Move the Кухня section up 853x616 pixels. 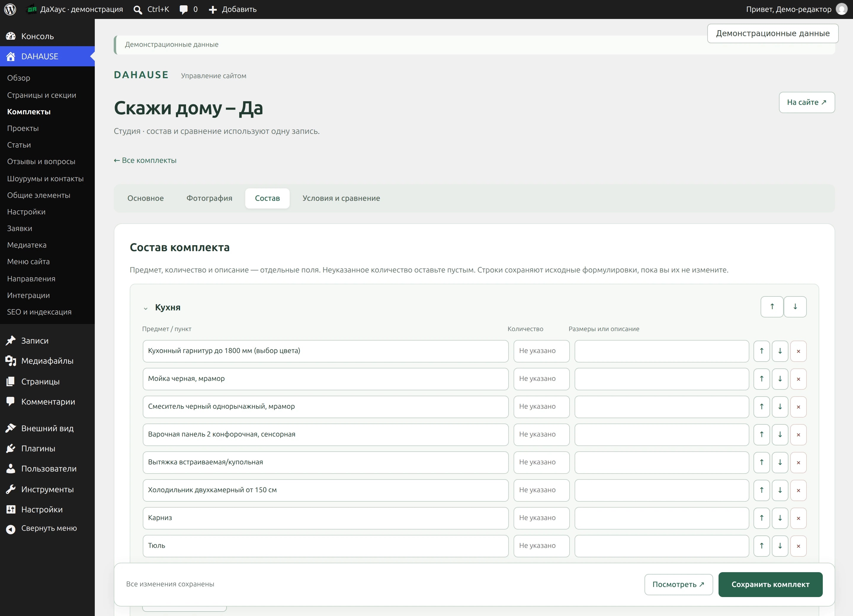(772, 307)
